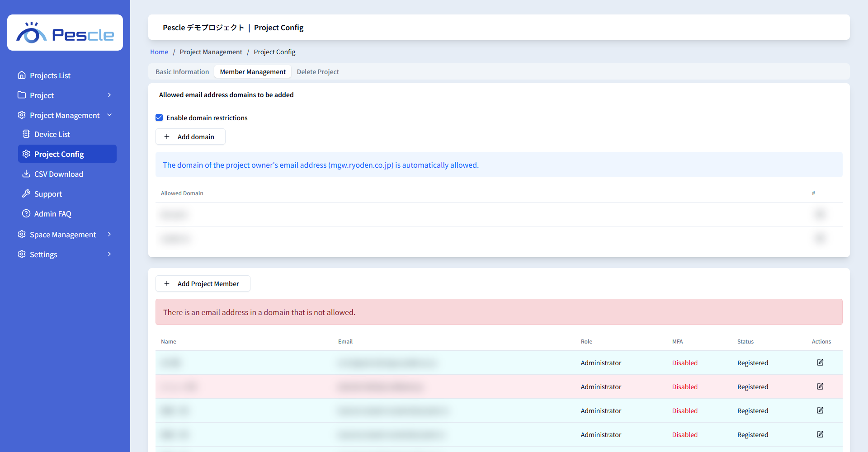Click the Admin FAQ question icon
The width and height of the screenshot is (868, 452).
[x=26, y=213]
